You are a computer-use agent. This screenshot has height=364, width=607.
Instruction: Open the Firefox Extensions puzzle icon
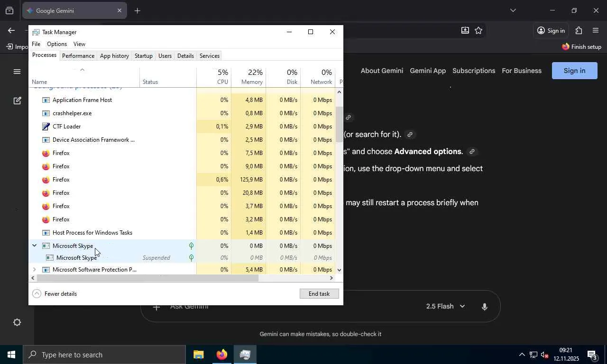pyautogui.click(x=579, y=30)
